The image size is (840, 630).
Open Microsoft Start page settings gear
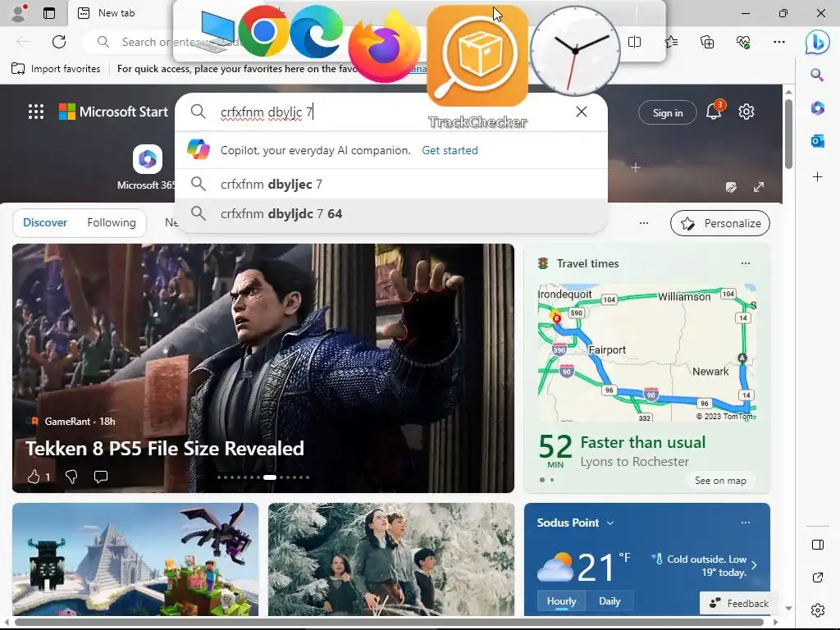tap(746, 112)
